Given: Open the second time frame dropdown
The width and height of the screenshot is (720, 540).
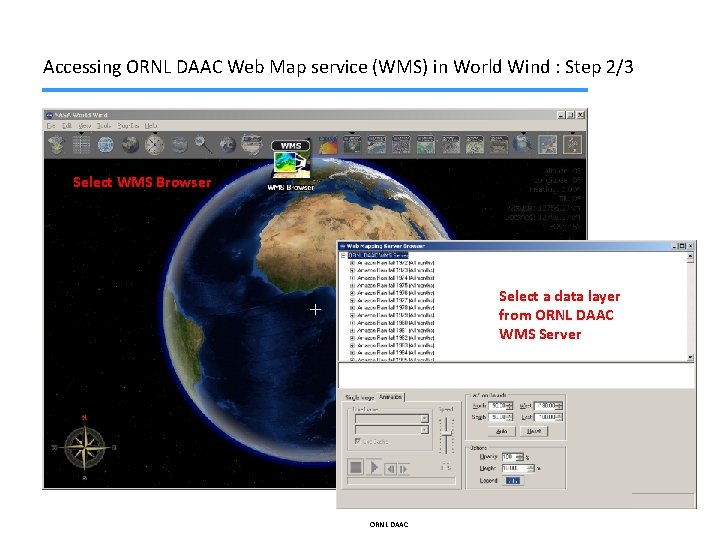Looking at the screenshot, I should click(x=424, y=430).
